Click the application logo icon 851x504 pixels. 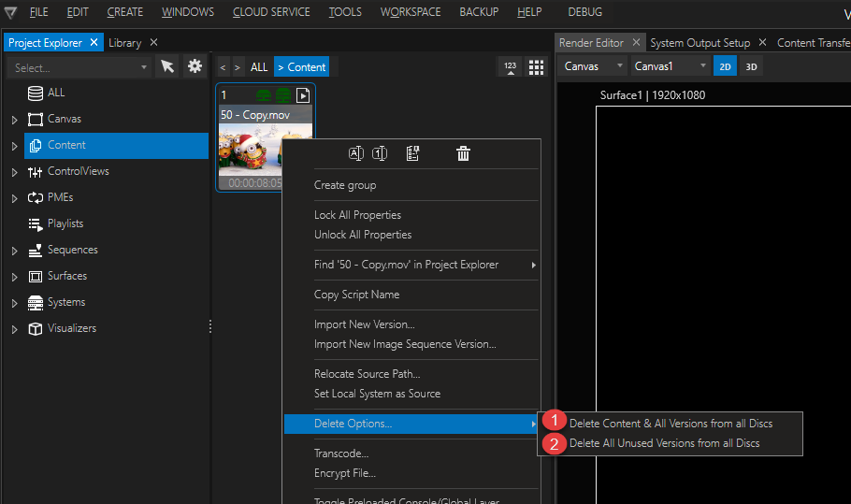point(10,12)
